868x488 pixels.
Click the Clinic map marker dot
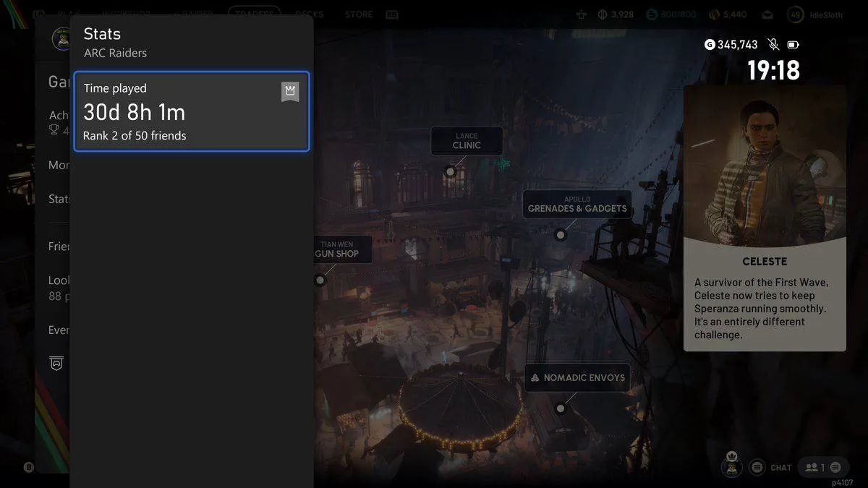[x=450, y=171]
